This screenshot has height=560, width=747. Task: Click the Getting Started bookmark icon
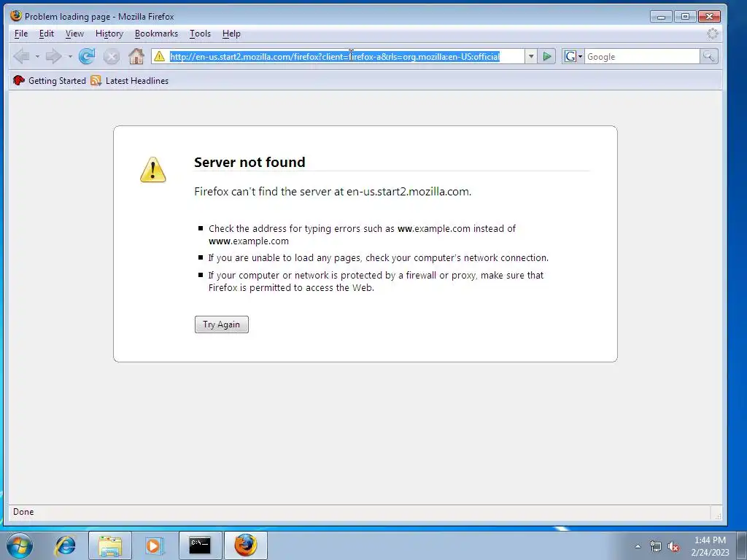(x=18, y=80)
